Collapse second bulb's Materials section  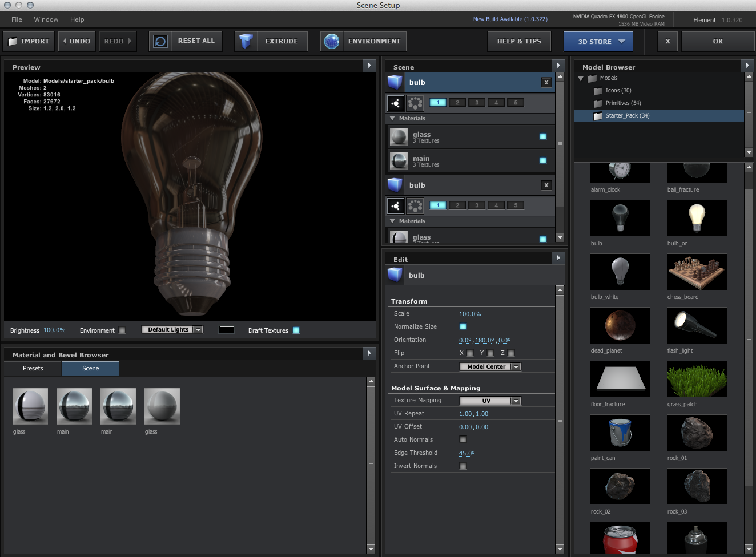pos(392,221)
